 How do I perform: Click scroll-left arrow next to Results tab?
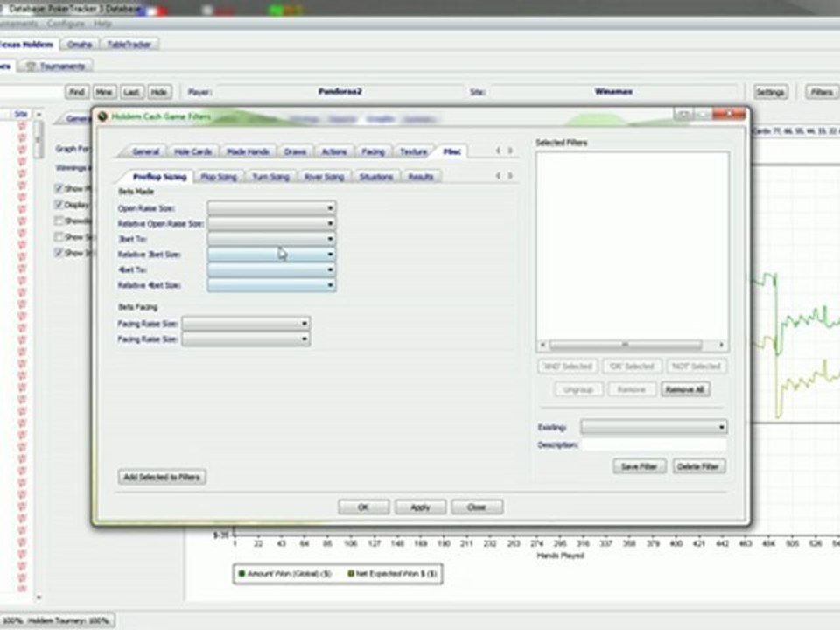(498, 176)
